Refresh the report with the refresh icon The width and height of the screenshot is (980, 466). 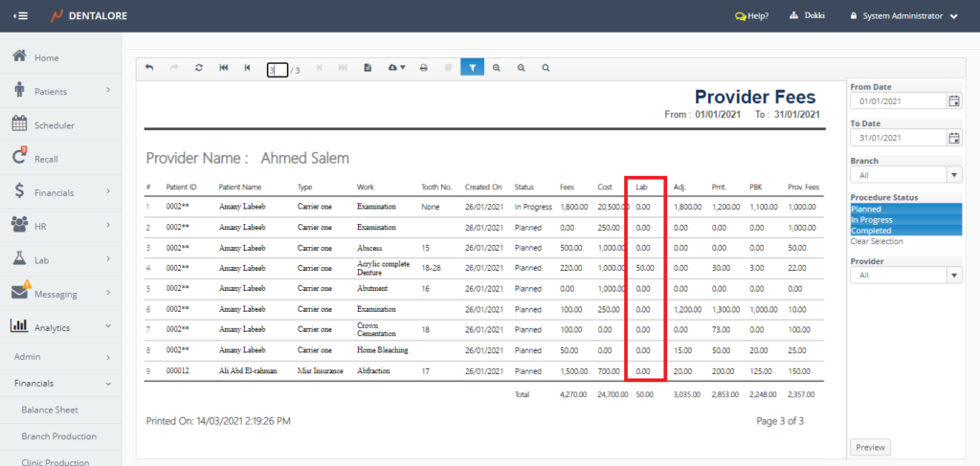click(198, 68)
